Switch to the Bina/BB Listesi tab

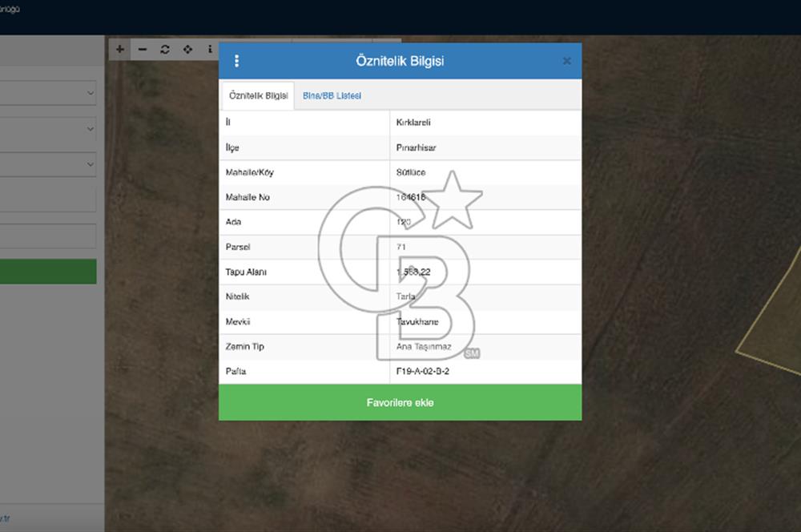tap(332, 95)
